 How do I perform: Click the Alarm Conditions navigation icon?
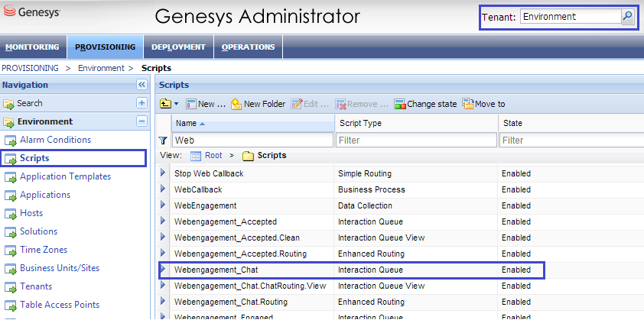point(10,141)
